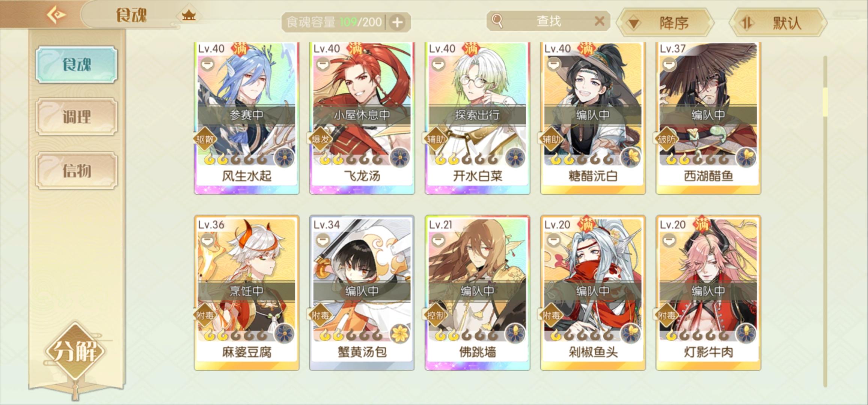Click the vertical scrollbar on right
Screen dimensions: 868x405
click(x=825, y=221)
